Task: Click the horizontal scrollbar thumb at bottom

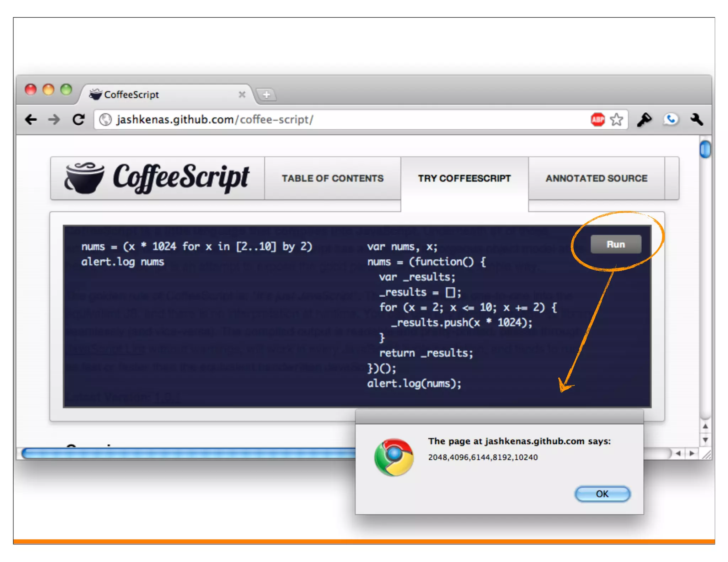Action: [178, 453]
